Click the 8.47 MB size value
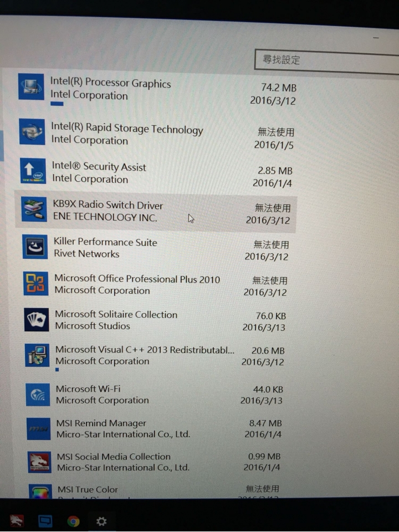The width and height of the screenshot is (399, 532). tap(265, 423)
